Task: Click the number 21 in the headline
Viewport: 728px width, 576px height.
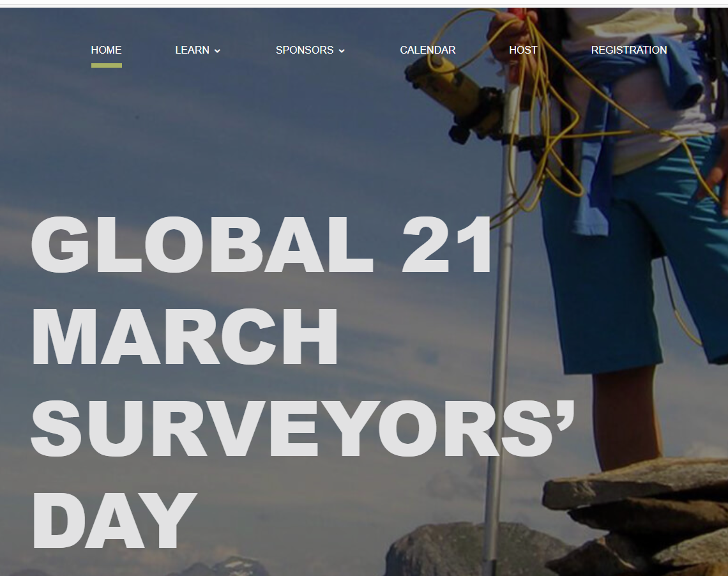Action: [x=448, y=246]
